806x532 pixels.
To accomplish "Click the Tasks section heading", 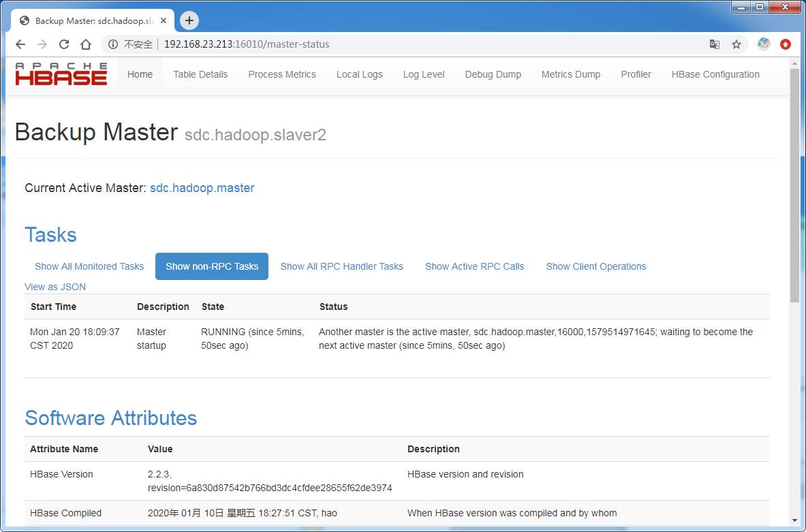I will point(50,235).
